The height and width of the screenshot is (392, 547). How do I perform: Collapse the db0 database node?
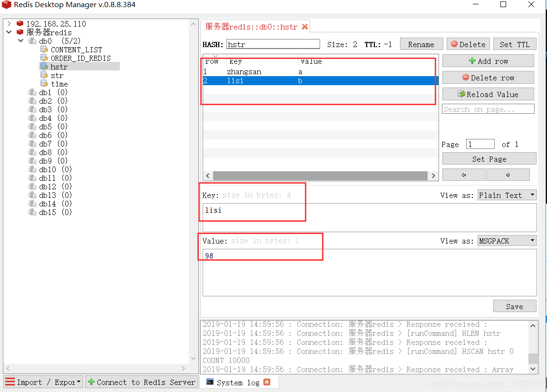(x=20, y=41)
